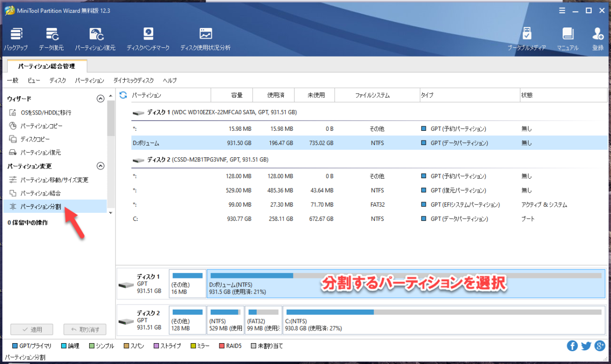Select the 128 MB (その他) block on Disk 2
This screenshot has height=364, width=611.
tap(187, 321)
